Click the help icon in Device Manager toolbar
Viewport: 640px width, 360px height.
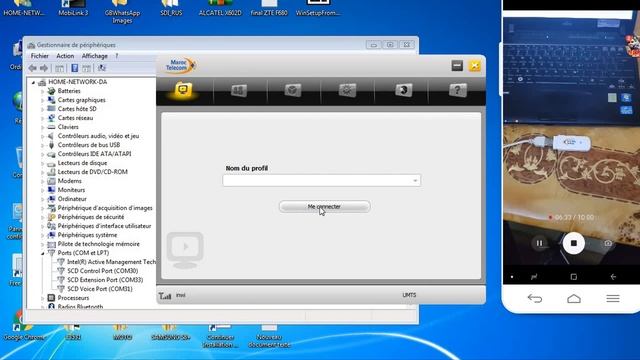pos(75,68)
